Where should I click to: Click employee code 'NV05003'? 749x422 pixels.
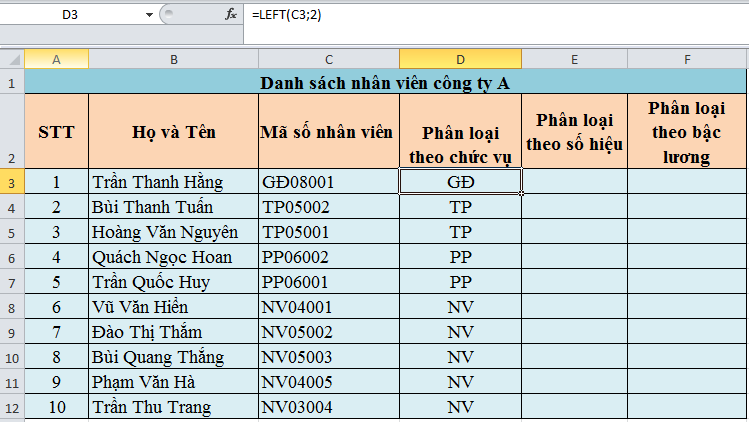tap(329, 357)
